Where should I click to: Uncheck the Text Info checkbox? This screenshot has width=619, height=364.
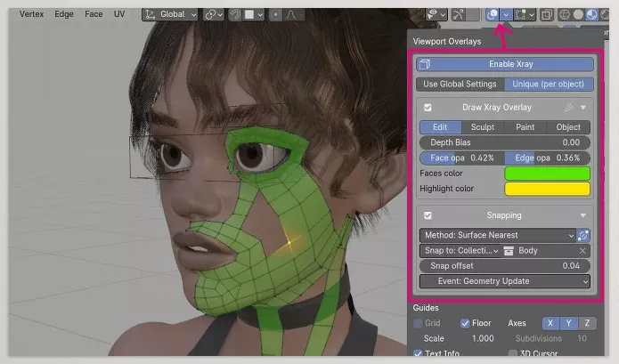418,353
